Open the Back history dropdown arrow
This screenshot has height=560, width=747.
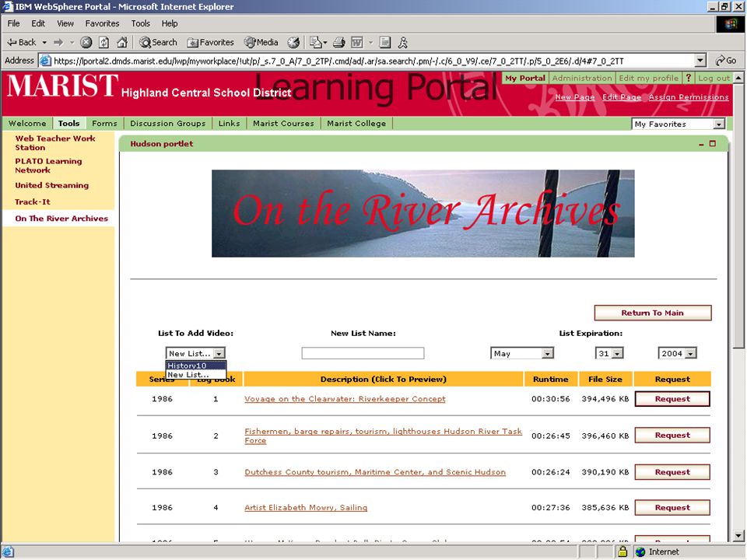click(44, 42)
